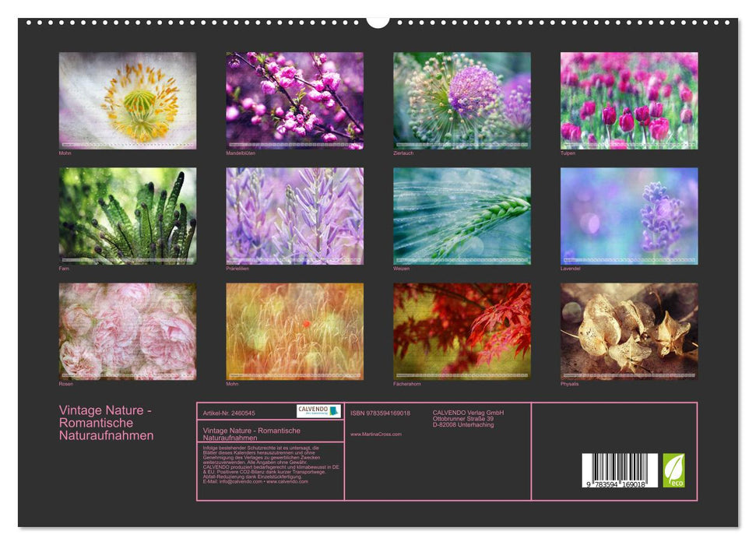Select the red maple leaves thumbnail

click(462, 332)
